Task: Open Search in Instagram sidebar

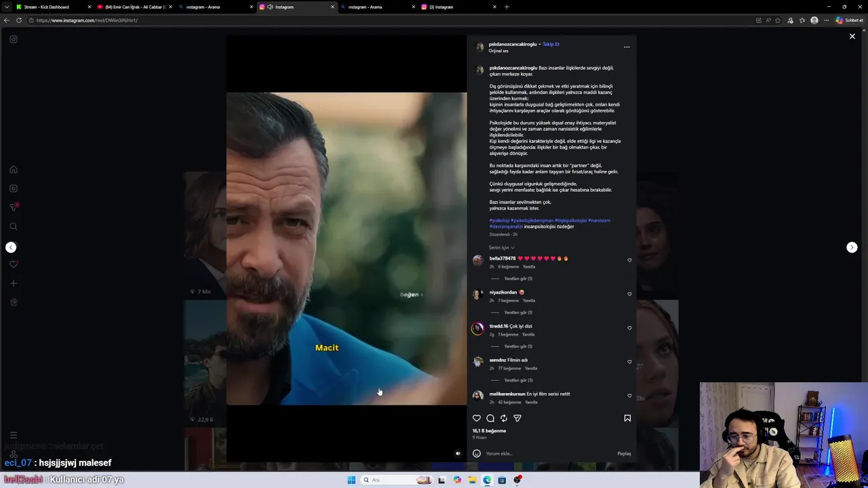Action: coord(14,226)
